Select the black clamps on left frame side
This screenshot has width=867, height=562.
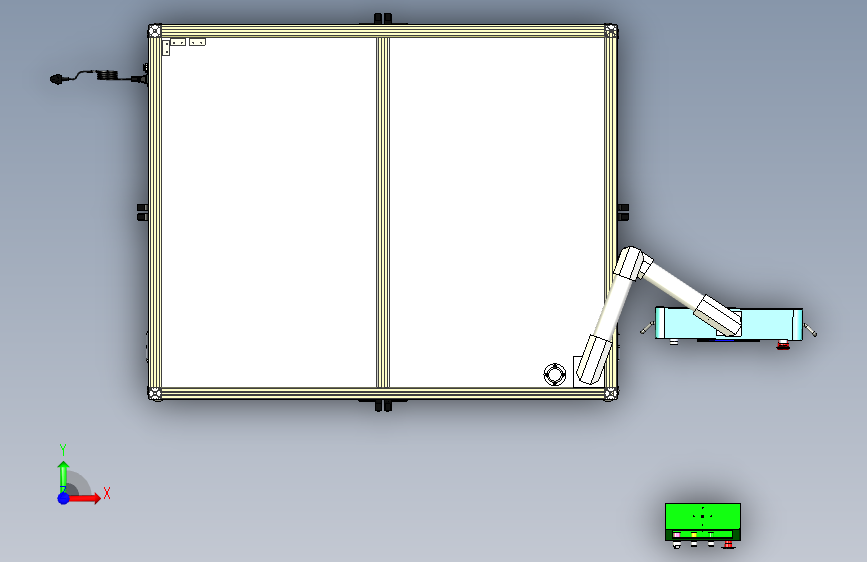[x=142, y=212]
